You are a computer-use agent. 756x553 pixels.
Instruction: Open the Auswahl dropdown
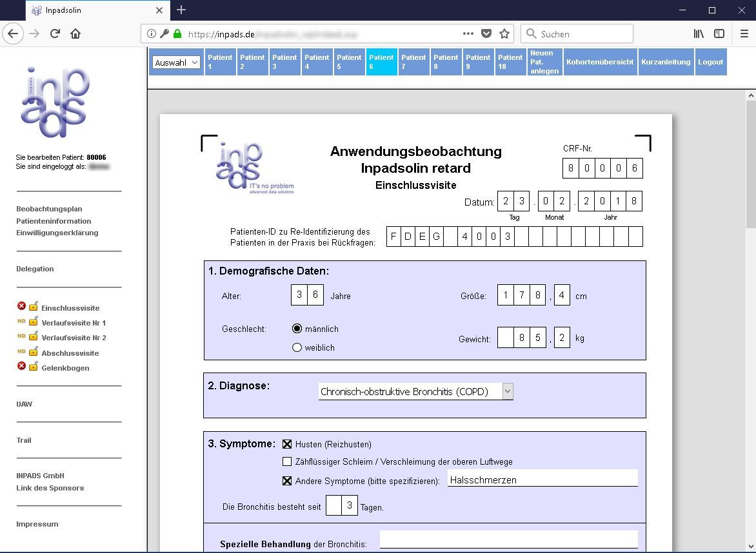pyautogui.click(x=177, y=62)
